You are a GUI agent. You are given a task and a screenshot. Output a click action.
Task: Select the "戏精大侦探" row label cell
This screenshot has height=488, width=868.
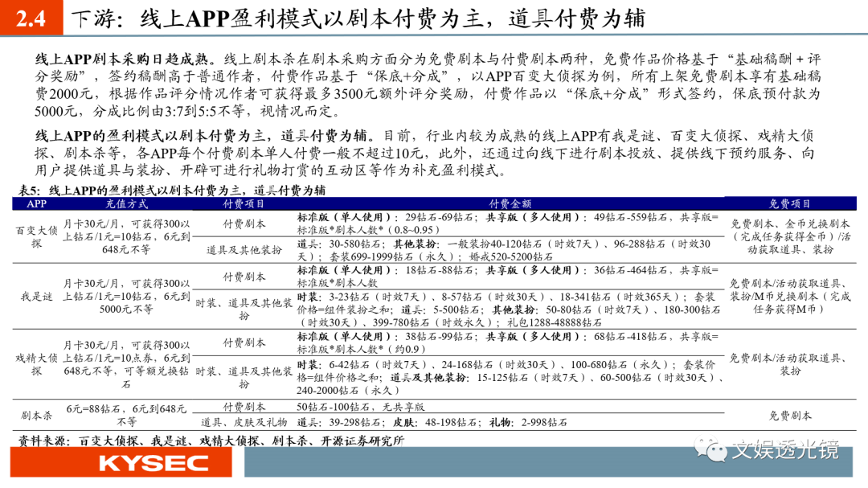[x=36, y=364]
